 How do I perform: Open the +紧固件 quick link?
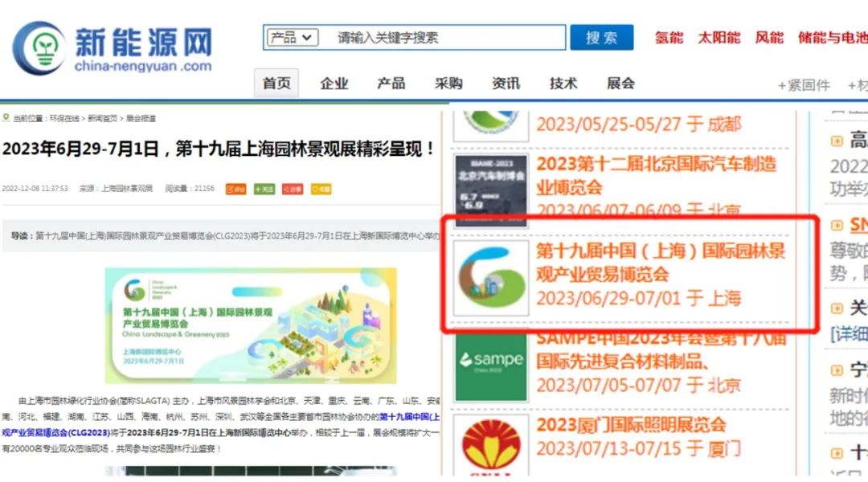pos(804,85)
